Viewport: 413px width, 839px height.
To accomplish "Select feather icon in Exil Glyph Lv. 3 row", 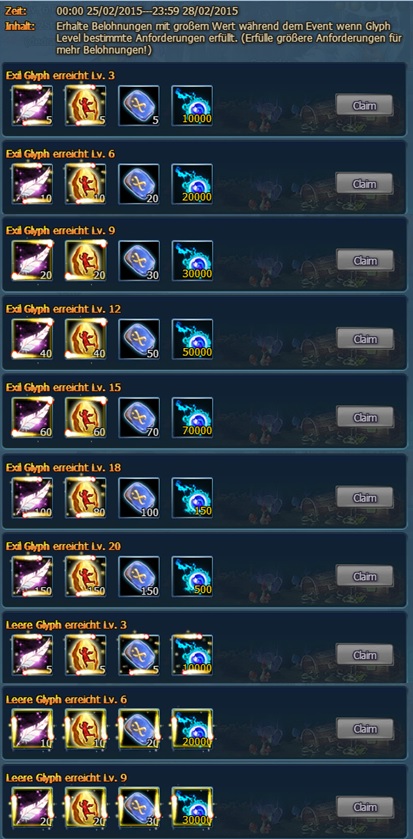I will (32, 106).
